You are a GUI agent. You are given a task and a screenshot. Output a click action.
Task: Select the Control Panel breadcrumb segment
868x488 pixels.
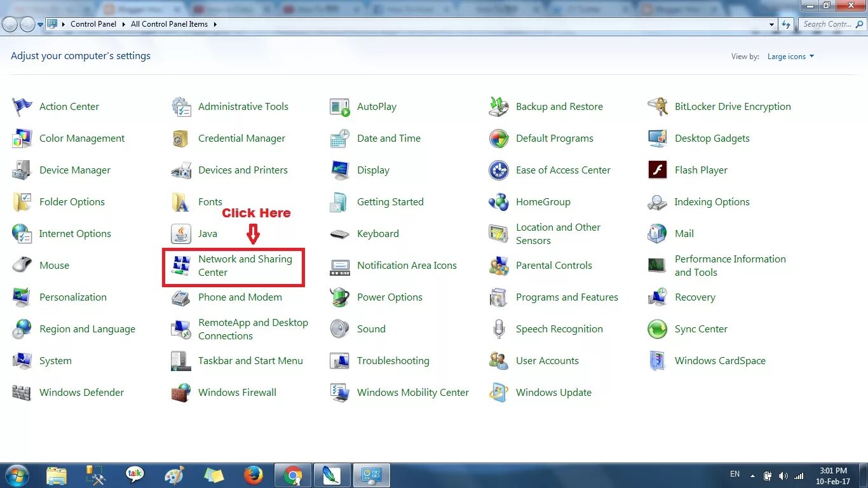click(93, 24)
